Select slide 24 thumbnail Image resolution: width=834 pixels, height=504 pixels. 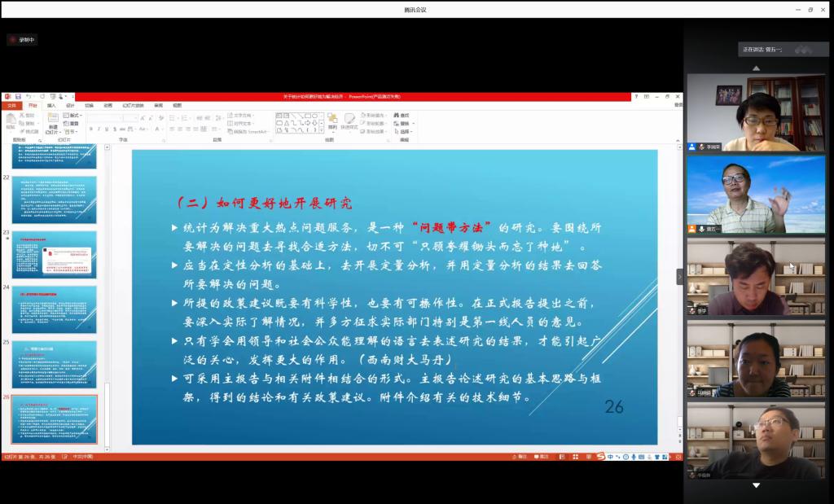pos(54,309)
